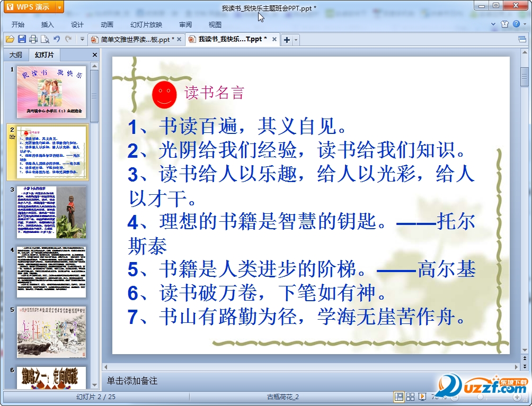
Task: Save the current presentation
Action: pos(22,39)
